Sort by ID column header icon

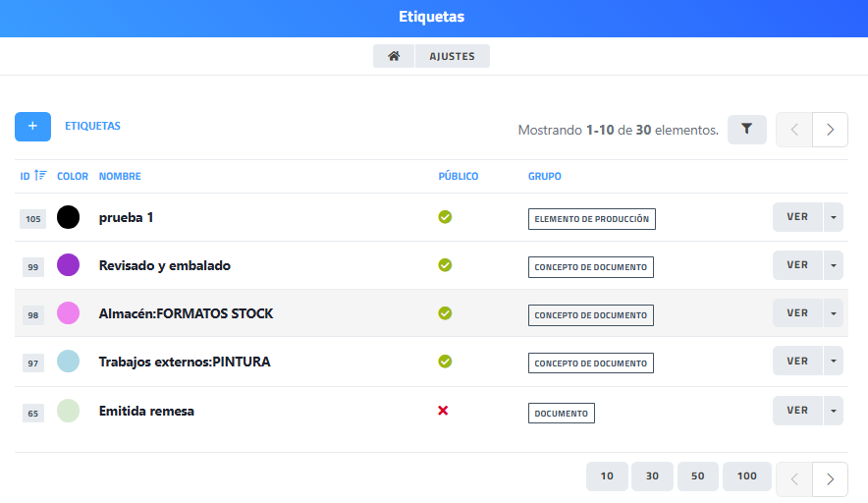point(39,176)
